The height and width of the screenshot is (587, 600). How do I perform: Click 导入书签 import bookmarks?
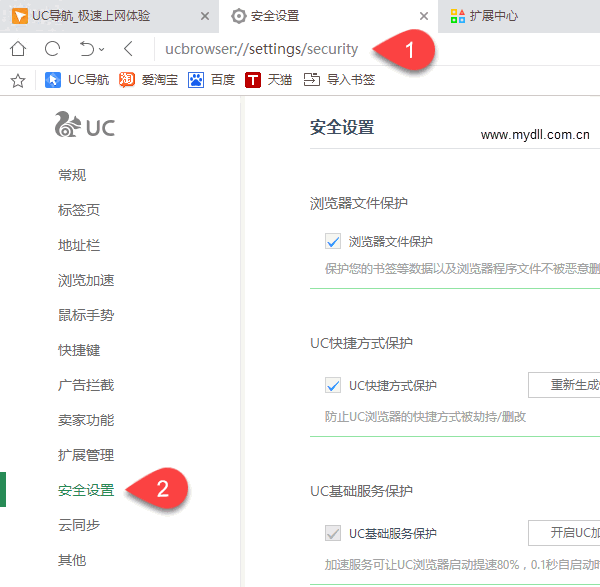(x=339, y=80)
